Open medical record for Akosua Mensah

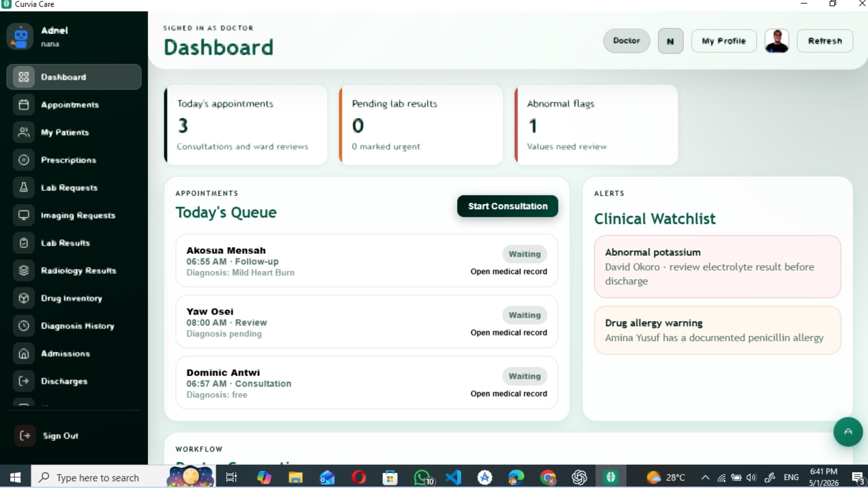[x=509, y=271]
